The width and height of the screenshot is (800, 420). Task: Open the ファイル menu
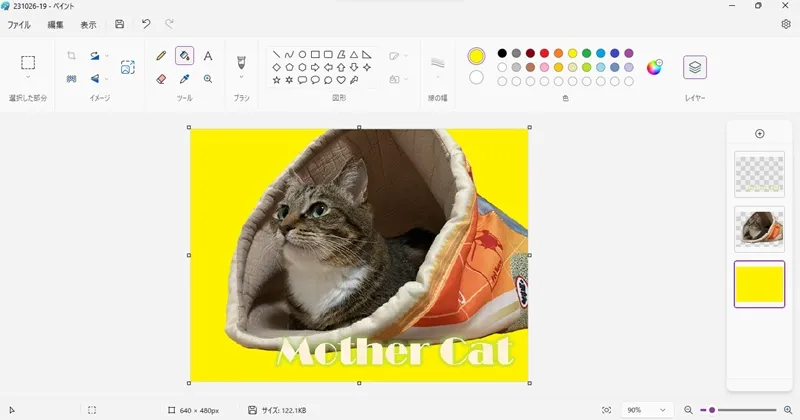coord(19,24)
